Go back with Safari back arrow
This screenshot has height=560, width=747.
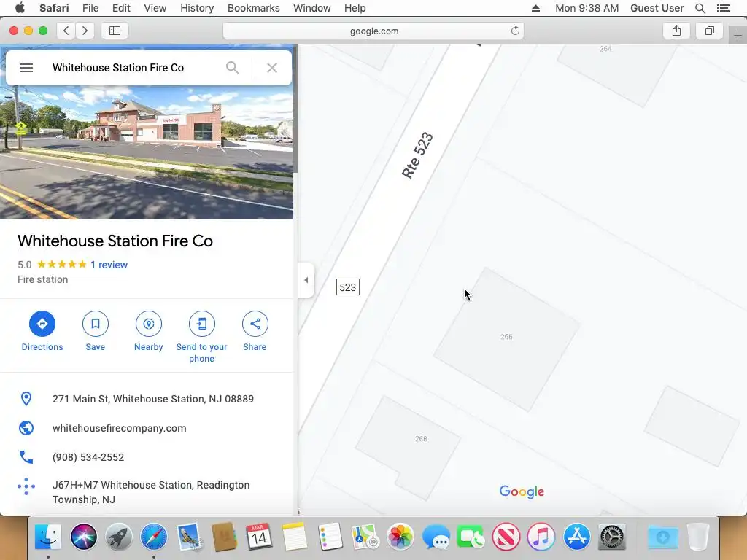coord(66,31)
